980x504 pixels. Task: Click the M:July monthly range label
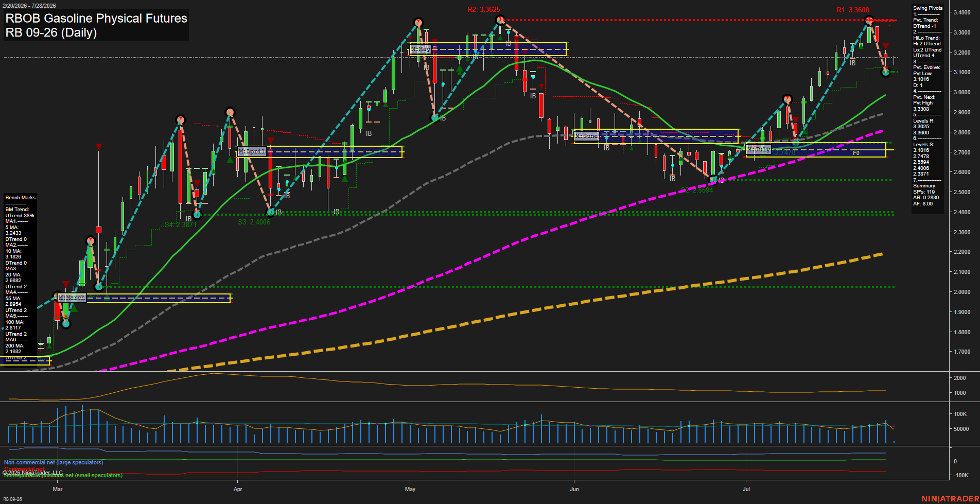click(758, 149)
